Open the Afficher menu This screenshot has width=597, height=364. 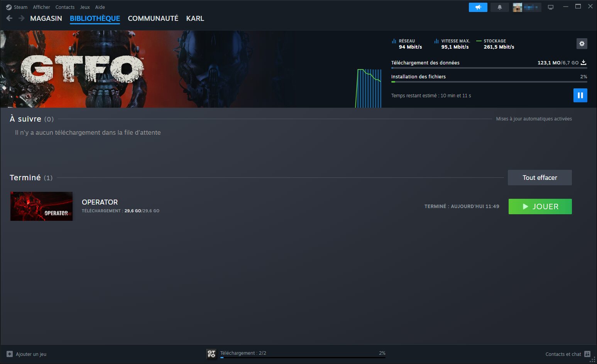[41, 7]
